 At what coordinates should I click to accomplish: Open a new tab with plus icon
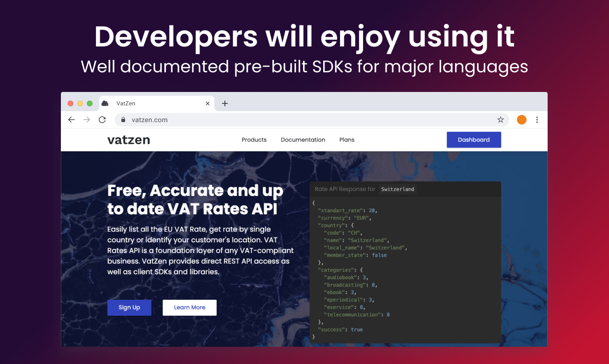(225, 103)
